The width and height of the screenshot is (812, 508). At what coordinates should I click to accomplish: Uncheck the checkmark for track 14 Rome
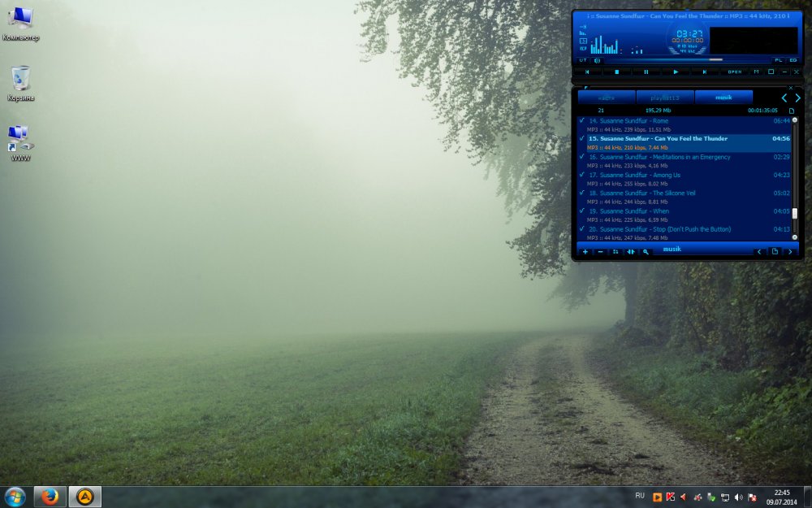pos(582,120)
